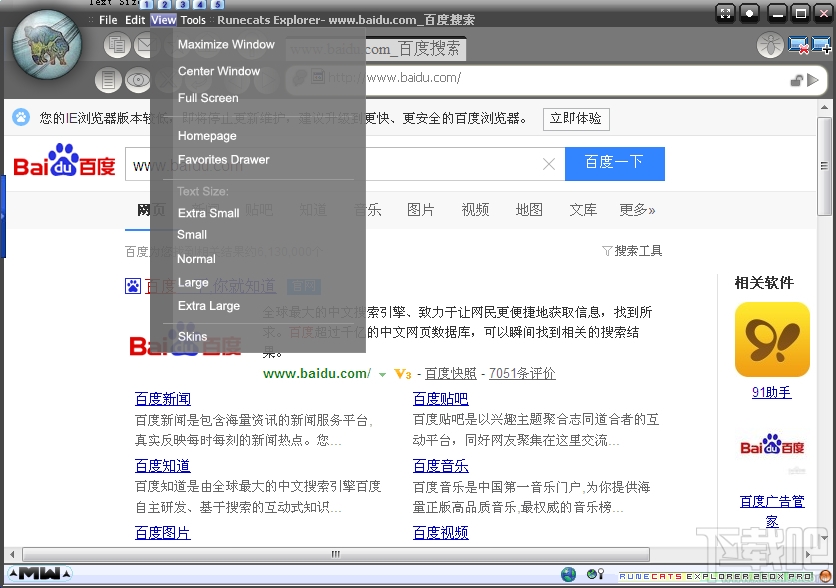
Task: Open 百度快照 link
Action: coord(451,374)
